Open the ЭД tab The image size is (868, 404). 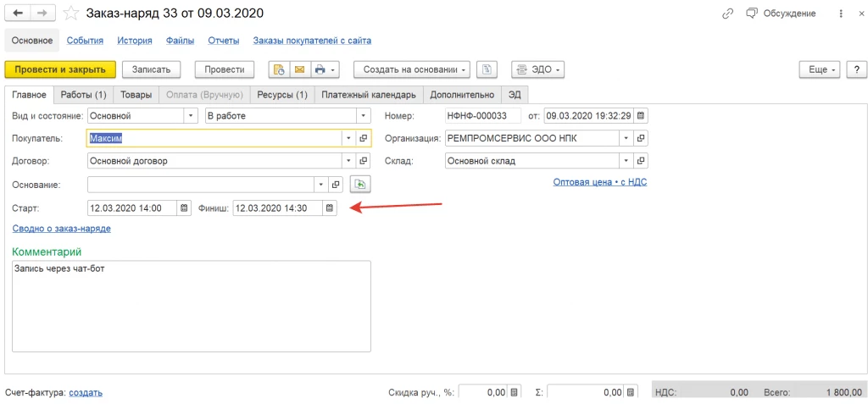(515, 95)
